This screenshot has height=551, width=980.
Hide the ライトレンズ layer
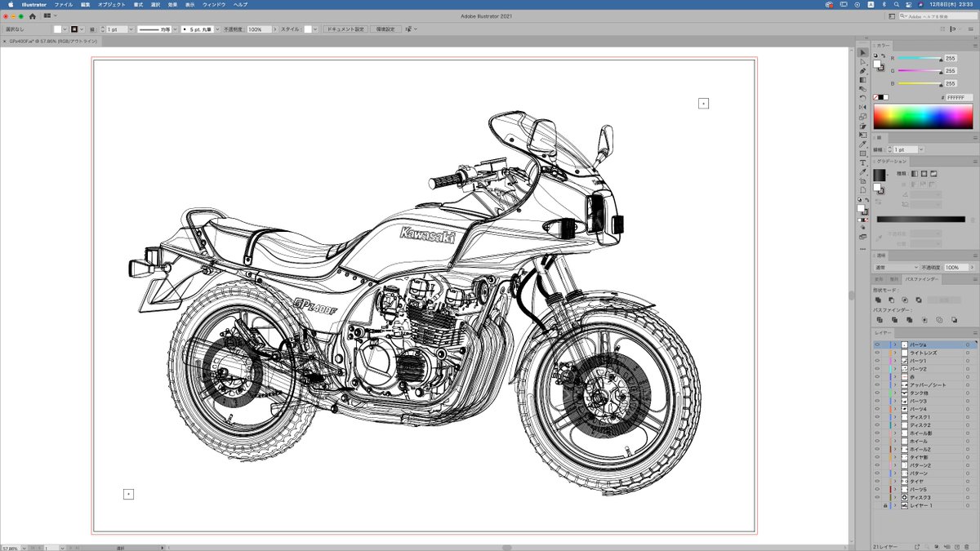click(x=877, y=353)
